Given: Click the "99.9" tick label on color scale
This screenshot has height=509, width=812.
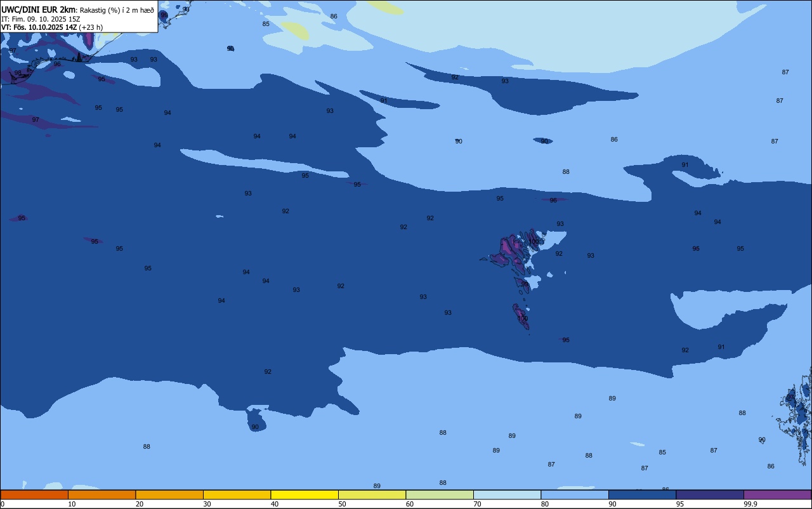Looking at the screenshot, I should (750, 504).
